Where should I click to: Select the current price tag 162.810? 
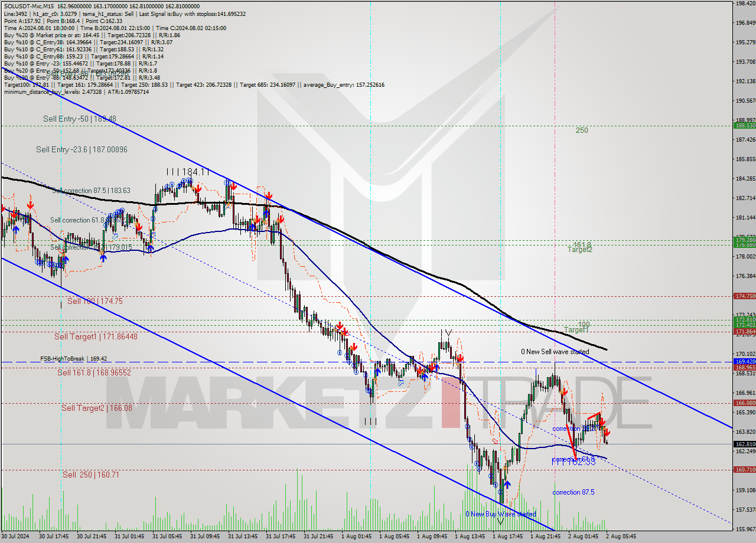pos(744,444)
